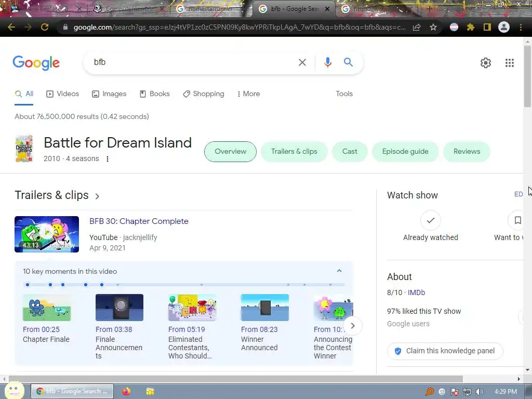Open the file manager taskbar icon

150,391
